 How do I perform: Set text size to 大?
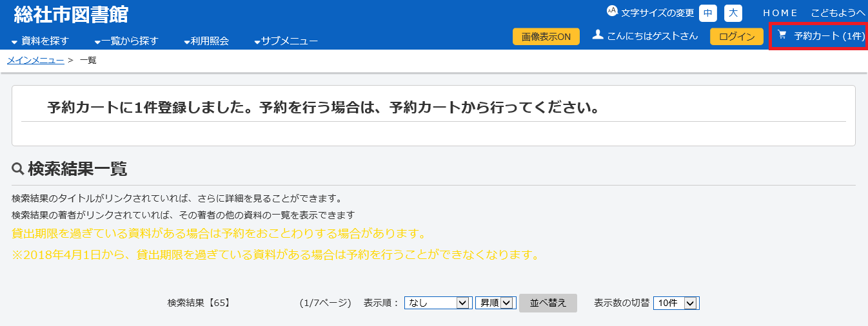coord(733,13)
